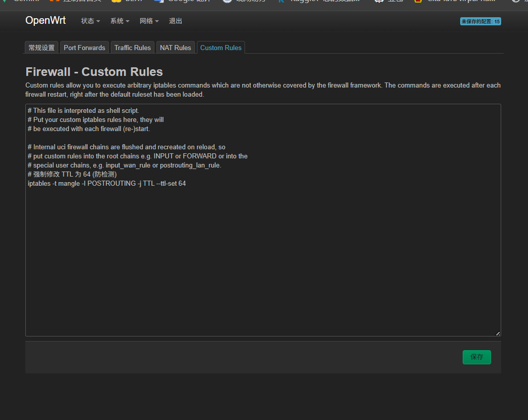This screenshot has width=528, height=420.
Task: Expand the 状态 dropdown menu
Action: 90,21
